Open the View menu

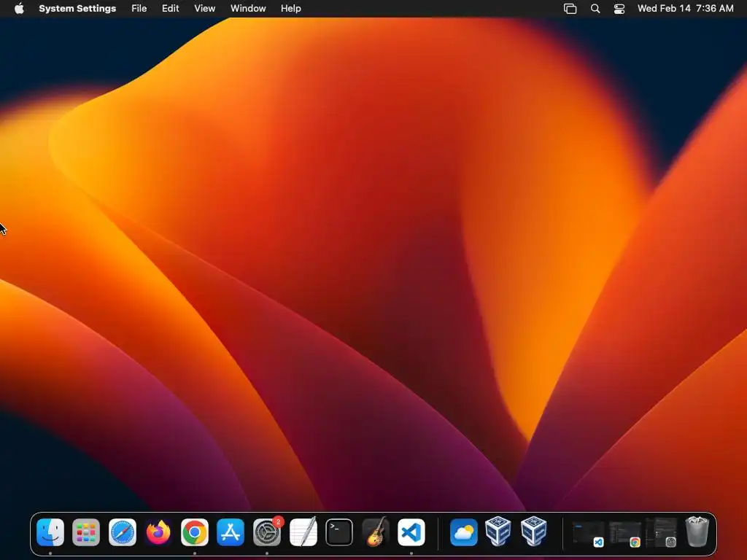(204, 9)
